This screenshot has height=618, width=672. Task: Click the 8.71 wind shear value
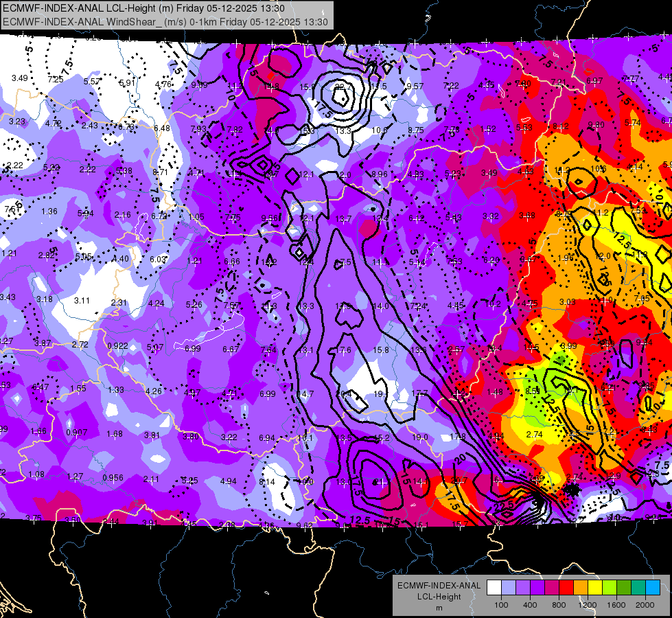[160, 172]
